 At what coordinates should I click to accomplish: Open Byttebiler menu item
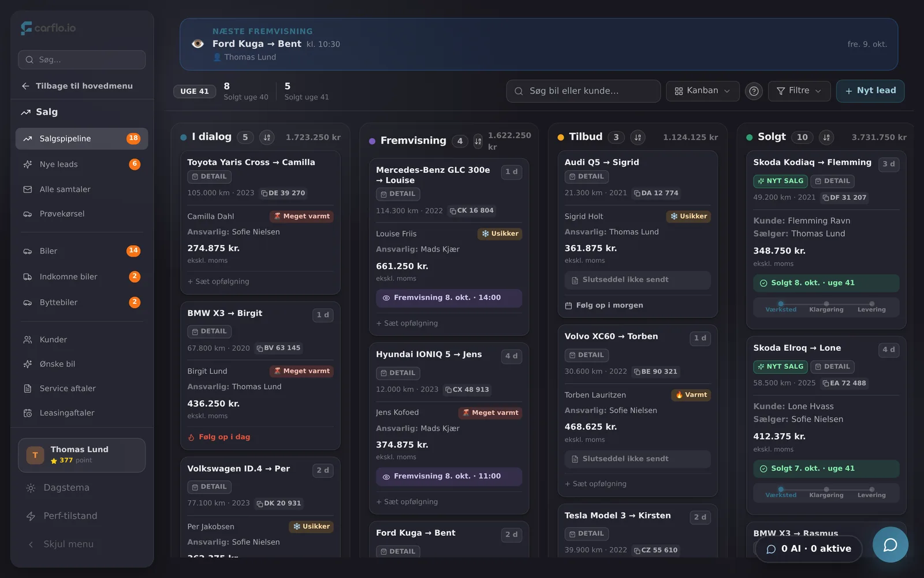pos(82,302)
